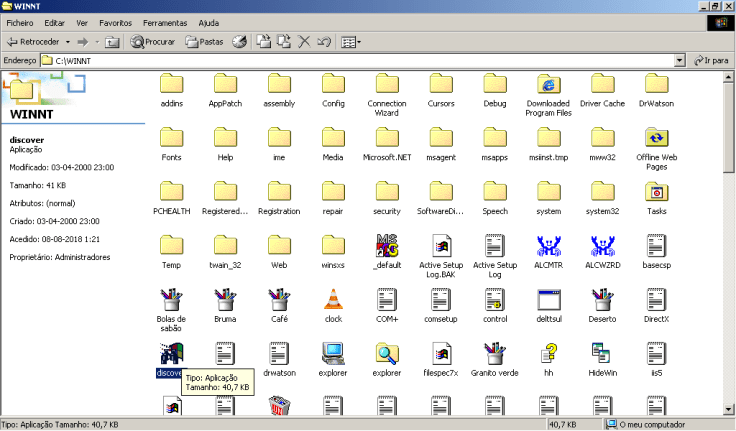Click inside the Endereço address field
736x431 pixels.
360,61
